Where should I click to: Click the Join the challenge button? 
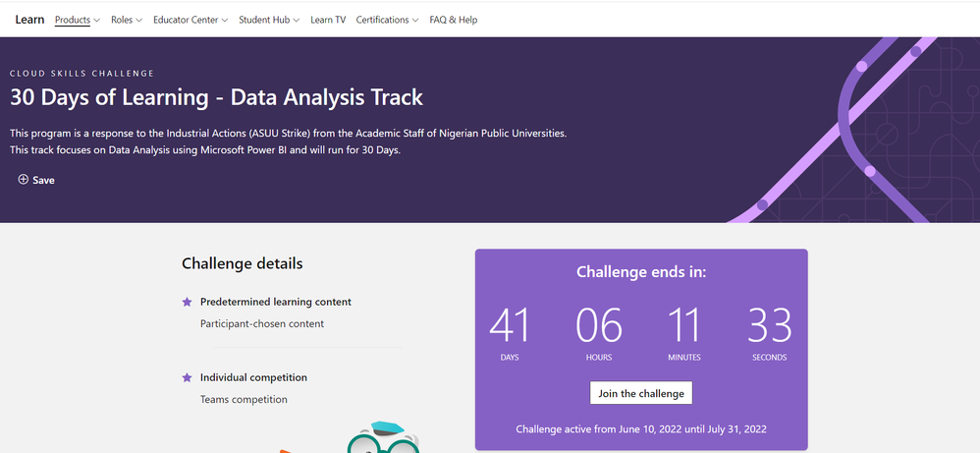640,393
